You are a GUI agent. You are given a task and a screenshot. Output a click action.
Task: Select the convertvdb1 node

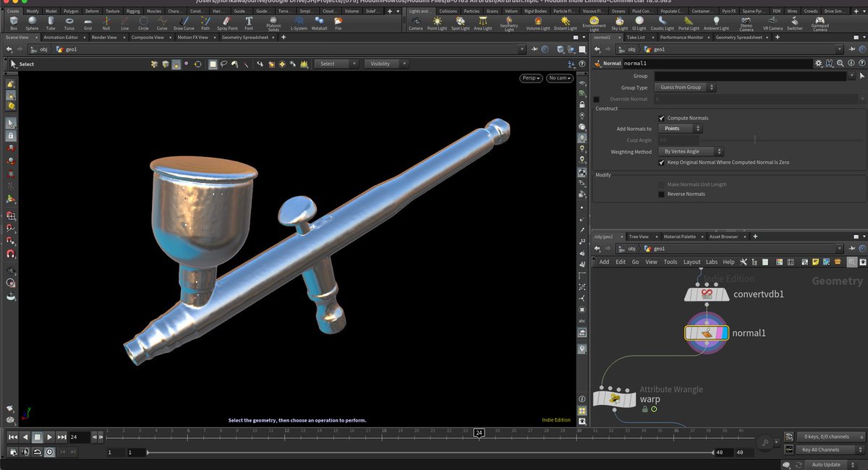coord(707,294)
